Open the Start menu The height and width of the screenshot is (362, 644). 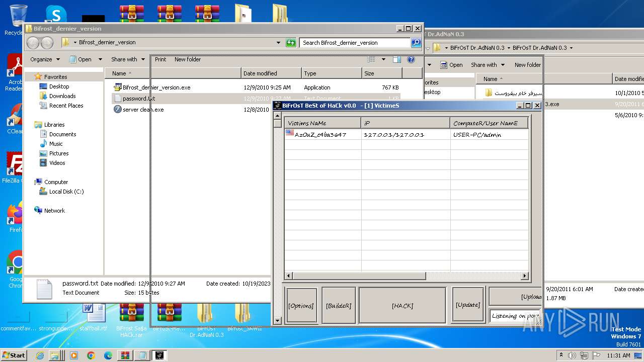14,355
